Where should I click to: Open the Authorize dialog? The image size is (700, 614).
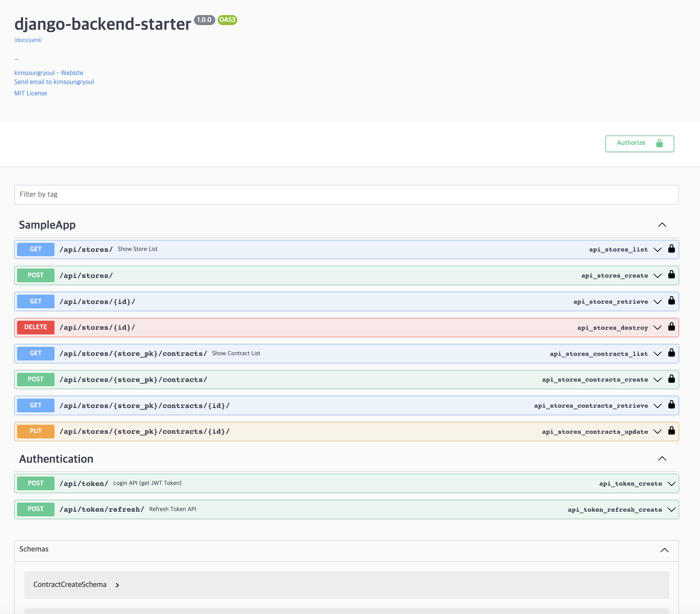coord(639,143)
